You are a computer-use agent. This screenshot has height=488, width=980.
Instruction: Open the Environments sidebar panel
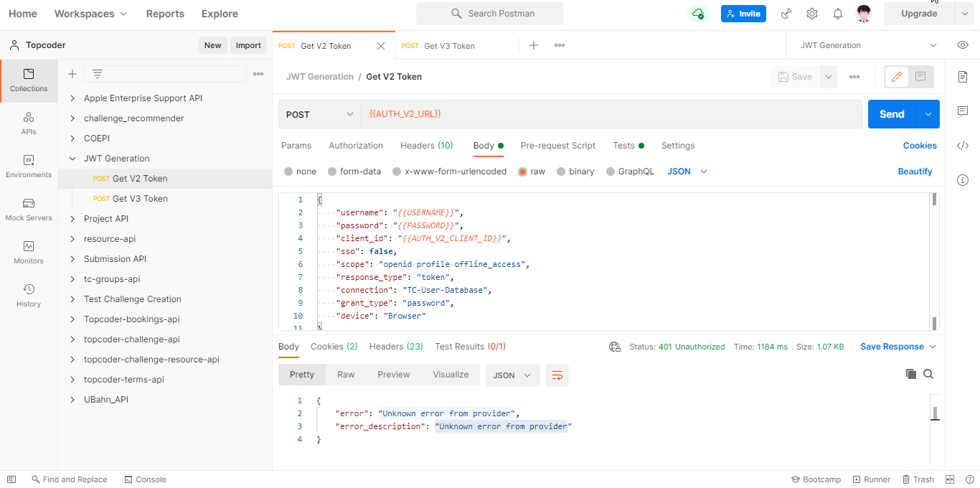click(x=29, y=166)
